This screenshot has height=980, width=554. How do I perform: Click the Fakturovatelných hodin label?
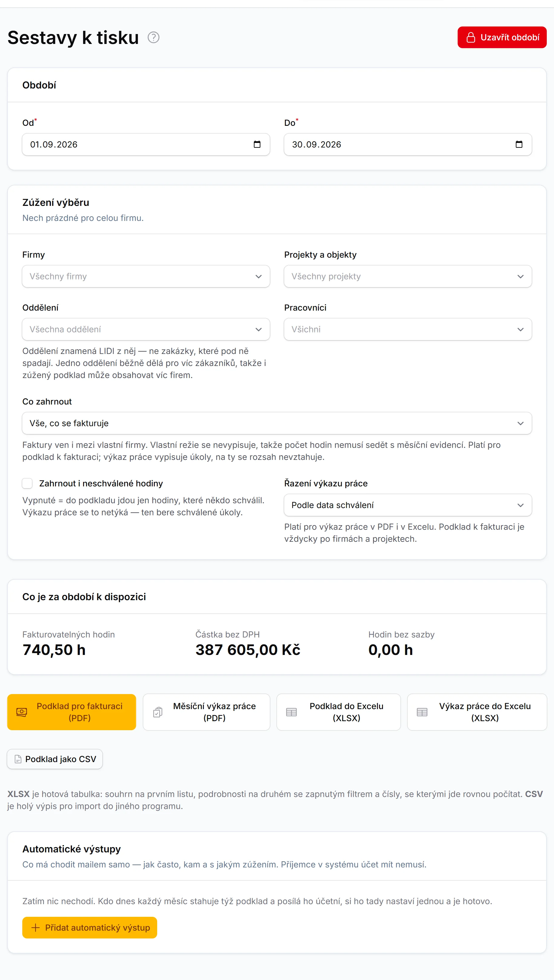[x=68, y=634]
